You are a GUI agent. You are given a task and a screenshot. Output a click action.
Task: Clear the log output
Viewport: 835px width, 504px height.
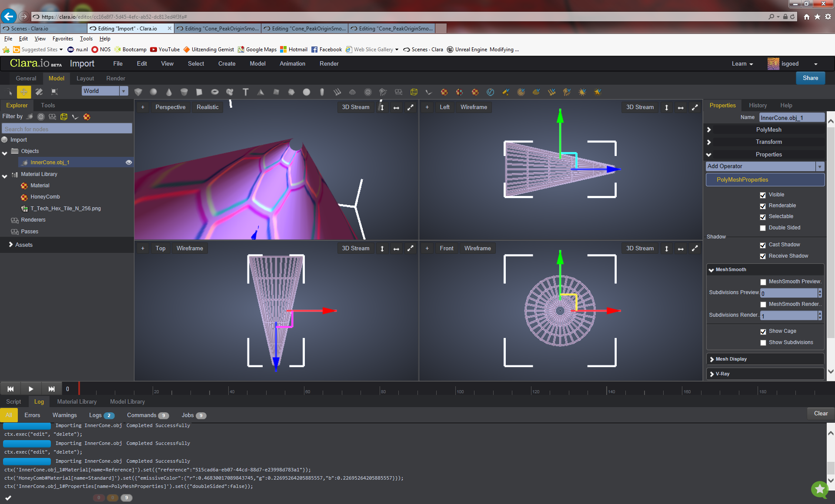tap(820, 413)
